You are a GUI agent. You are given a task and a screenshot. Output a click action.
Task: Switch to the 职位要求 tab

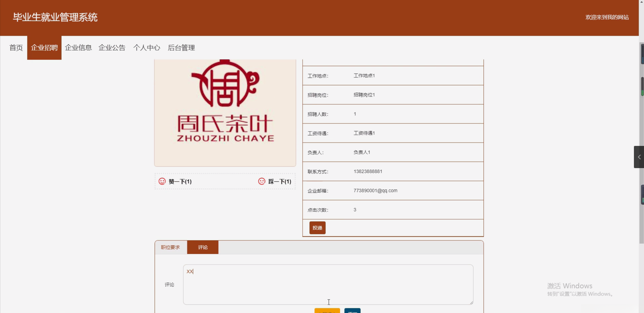click(x=170, y=247)
